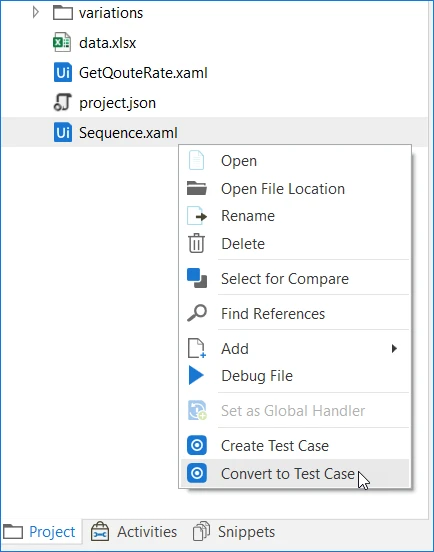434x552 pixels.
Task: Click the UiPath icon beside GetQouteRate.xaml
Action: tap(63, 73)
